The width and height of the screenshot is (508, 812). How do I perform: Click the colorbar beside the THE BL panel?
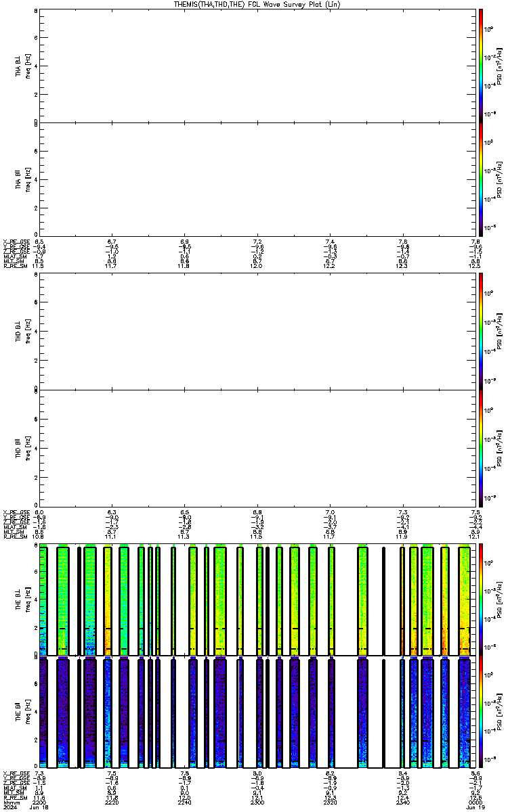pos(480,599)
